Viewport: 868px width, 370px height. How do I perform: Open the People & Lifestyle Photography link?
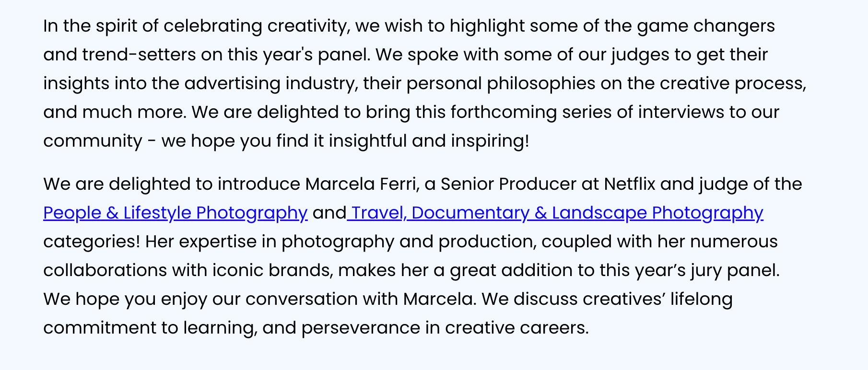coord(175,213)
